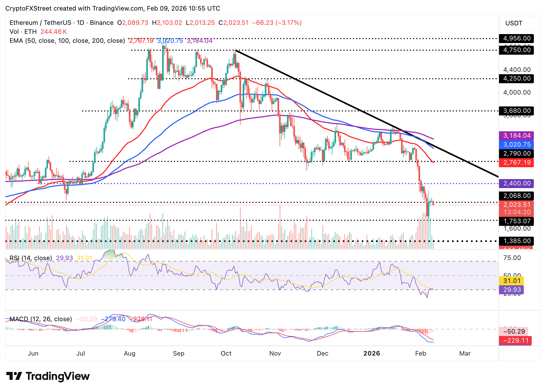
Task: Click the 4,750.00 price level label
Action: coord(516,50)
